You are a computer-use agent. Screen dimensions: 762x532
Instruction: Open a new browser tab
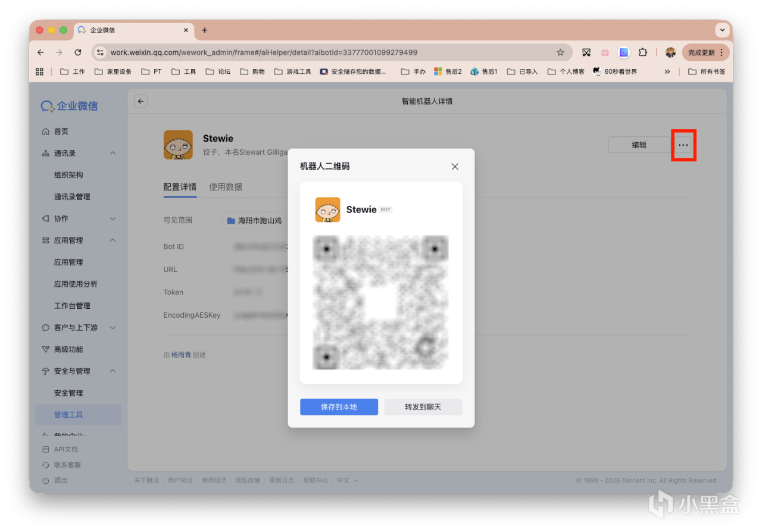click(205, 30)
